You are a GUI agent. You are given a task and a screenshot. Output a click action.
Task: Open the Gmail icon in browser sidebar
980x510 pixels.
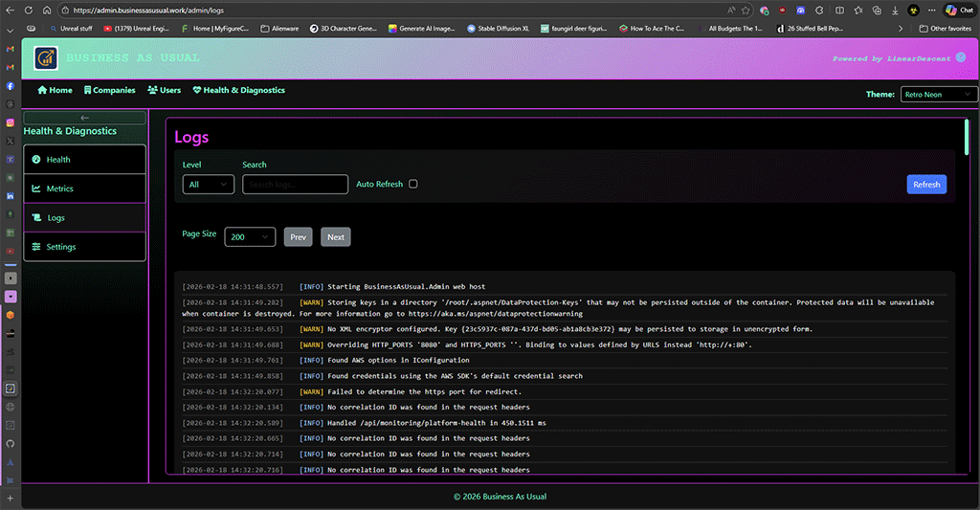(x=11, y=50)
